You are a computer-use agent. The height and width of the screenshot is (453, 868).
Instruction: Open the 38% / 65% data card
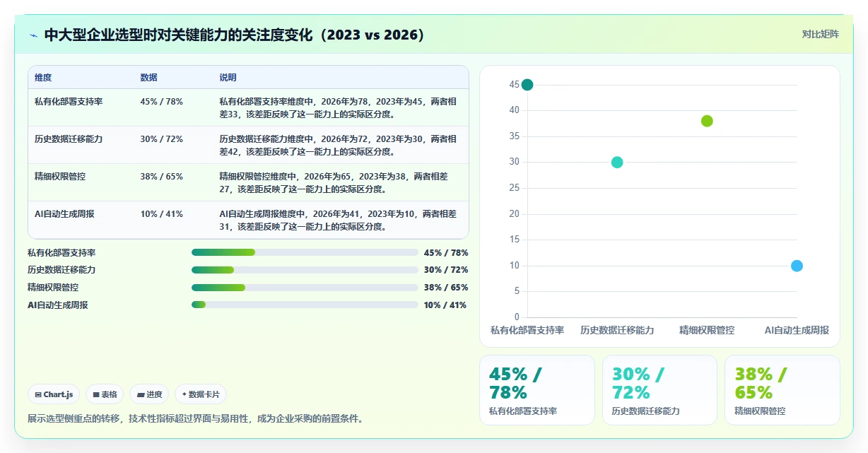782,390
